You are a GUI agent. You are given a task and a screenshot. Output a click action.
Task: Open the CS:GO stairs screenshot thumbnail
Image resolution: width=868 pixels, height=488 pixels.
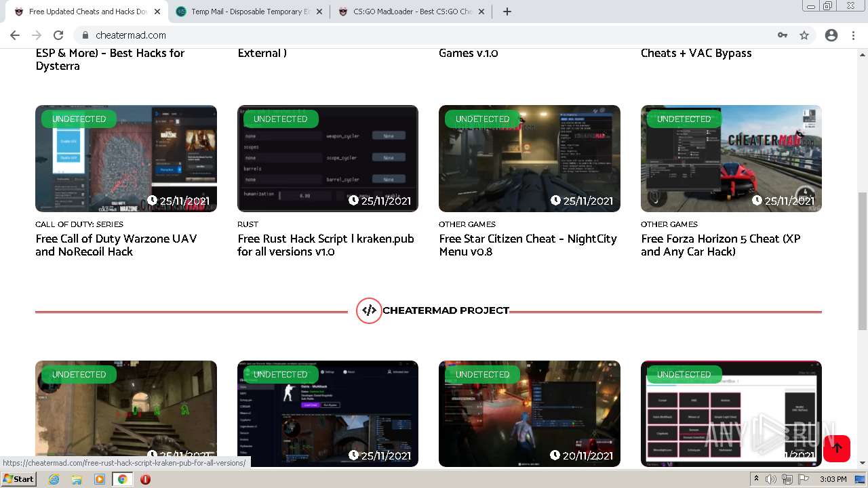pyautogui.click(x=126, y=413)
